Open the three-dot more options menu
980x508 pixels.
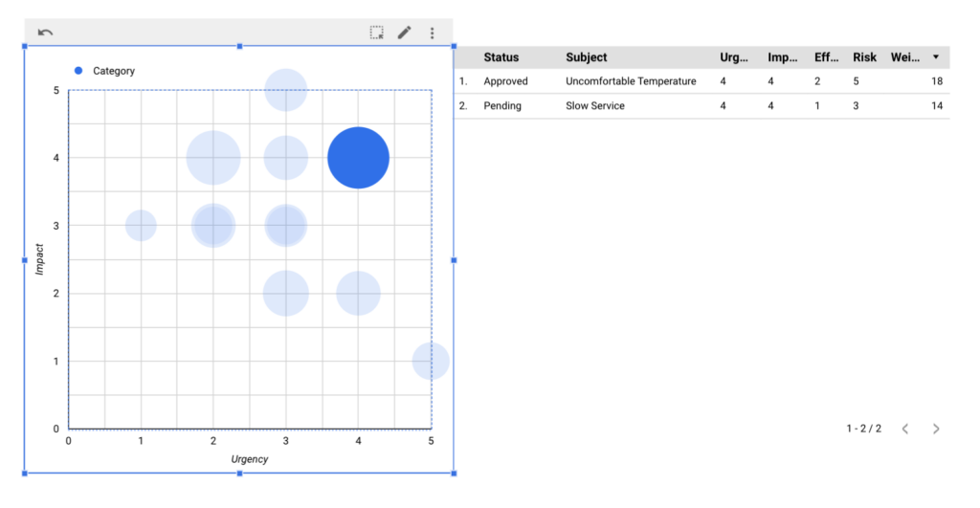point(432,33)
